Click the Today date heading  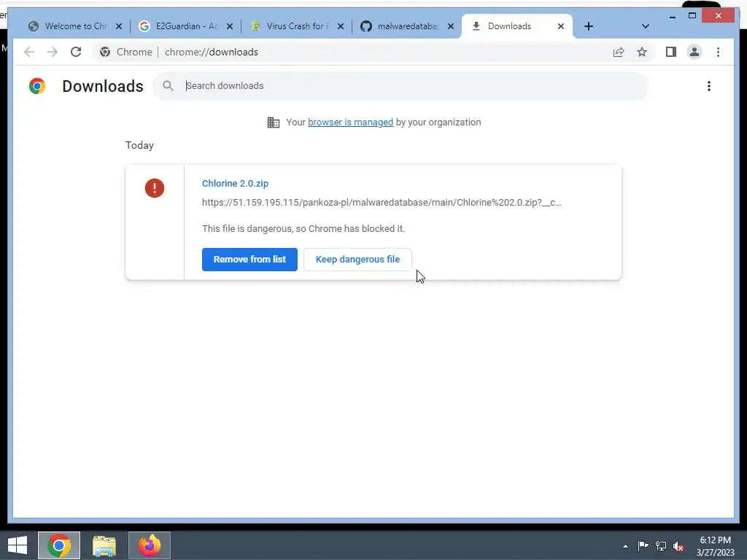pos(139,145)
